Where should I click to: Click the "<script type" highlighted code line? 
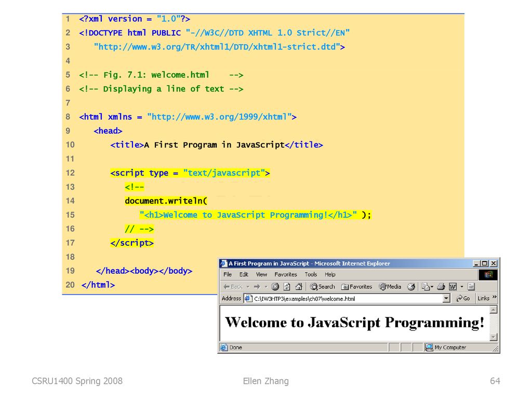(x=190, y=173)
